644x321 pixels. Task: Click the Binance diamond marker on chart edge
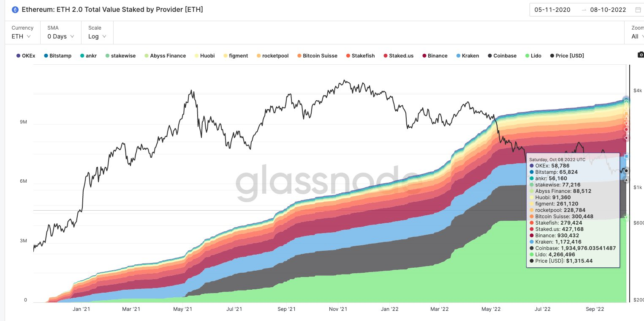[626, 138]
